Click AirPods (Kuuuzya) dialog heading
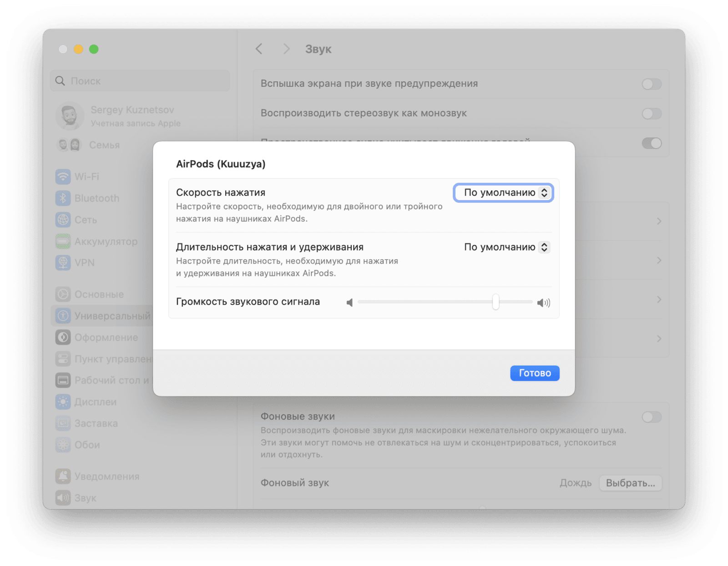Viewport: 728px width, 566px height. (221, 164)
